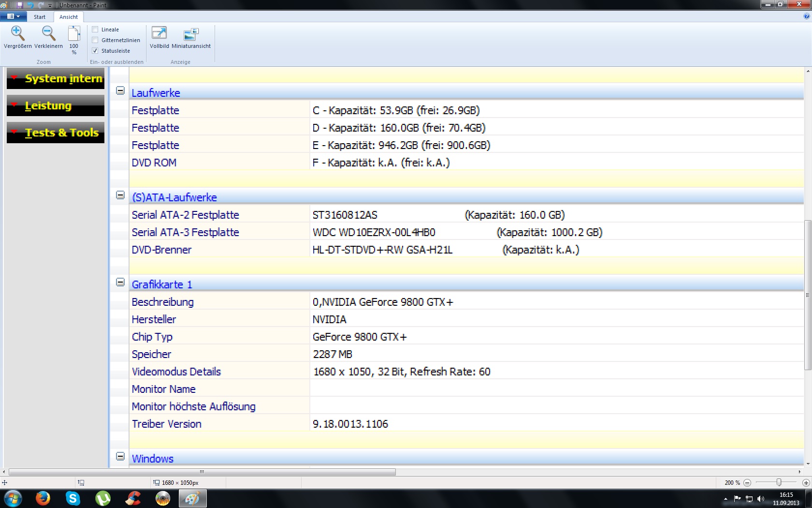Enable the Lineale checkbox

pyautogui.click(x=95, y=30)
